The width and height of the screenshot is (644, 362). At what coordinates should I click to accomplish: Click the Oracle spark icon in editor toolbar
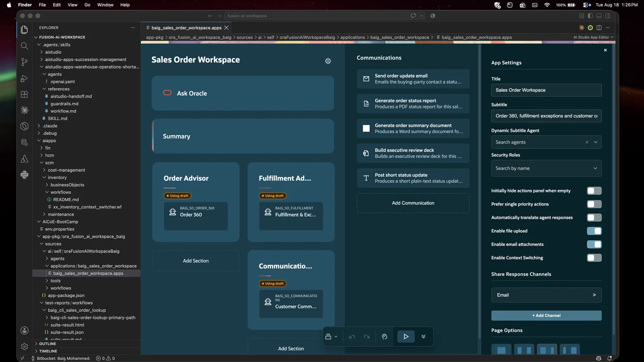coord(582,28)
